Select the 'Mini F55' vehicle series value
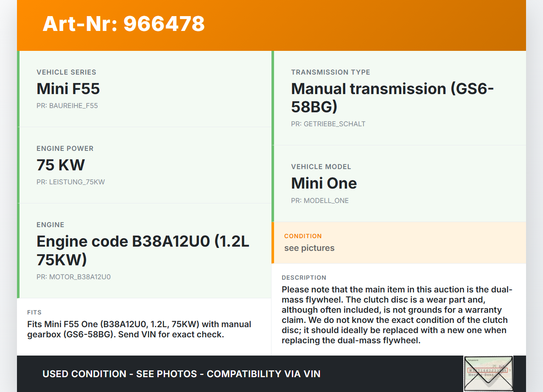This screenshot has width=543, height=392. pyautogui.click(x=68, y=89)
